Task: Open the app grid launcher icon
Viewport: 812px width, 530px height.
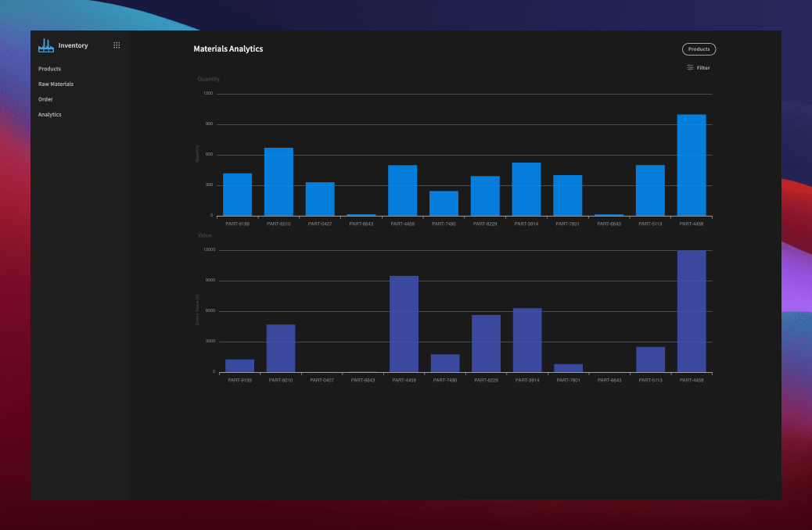Action: point(117,45)
